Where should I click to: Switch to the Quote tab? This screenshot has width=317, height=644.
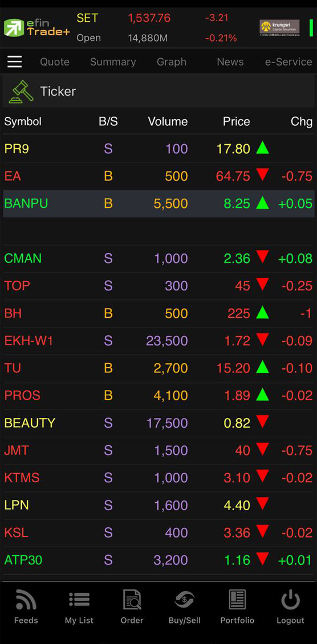tap(55, 62)
